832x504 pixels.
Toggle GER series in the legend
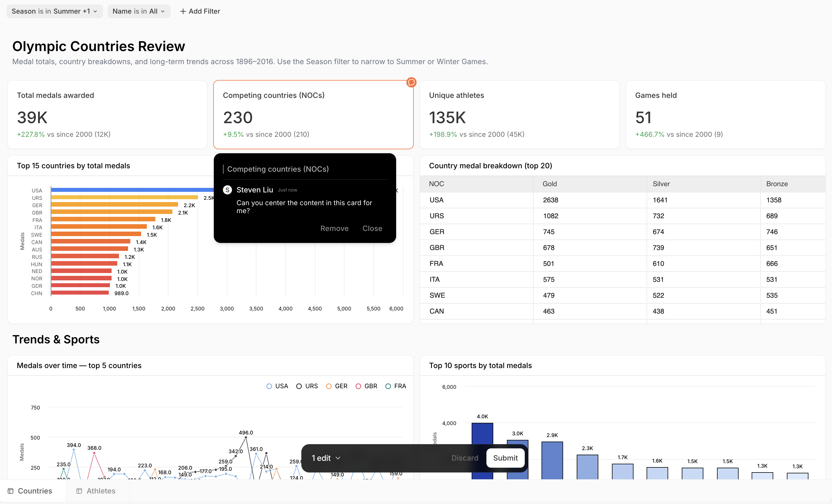click(336, 386)
